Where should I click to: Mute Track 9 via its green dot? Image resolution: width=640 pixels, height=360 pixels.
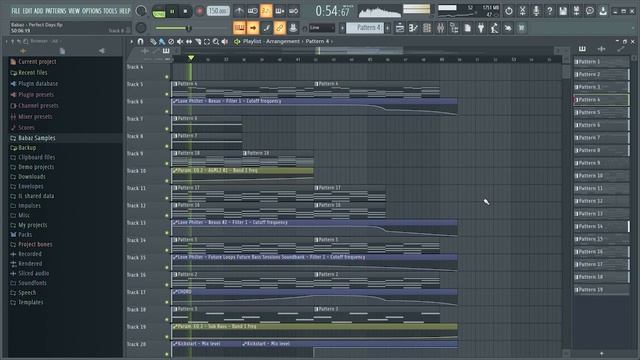[167, 164]
